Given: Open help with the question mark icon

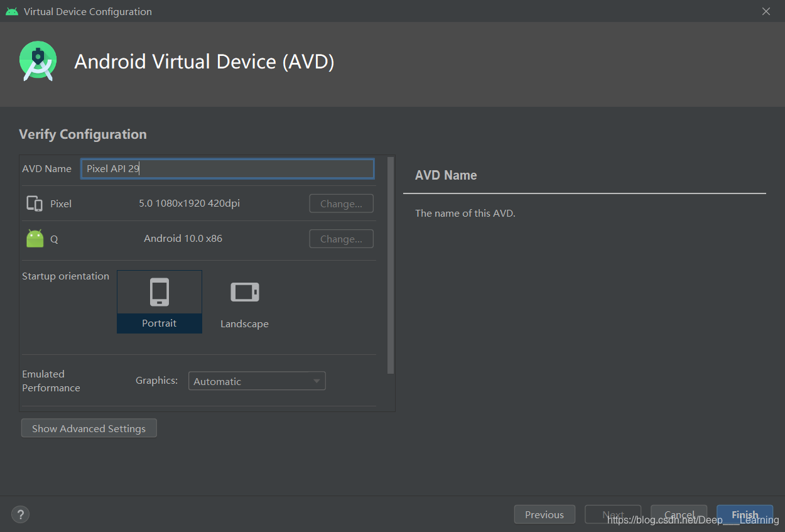Looking at the screenshot, I should (21, 514).
